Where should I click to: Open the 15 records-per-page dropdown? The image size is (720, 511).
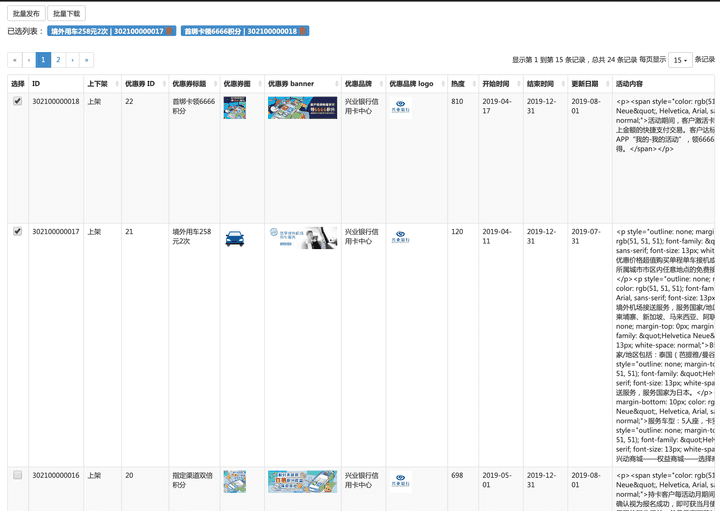679,60
